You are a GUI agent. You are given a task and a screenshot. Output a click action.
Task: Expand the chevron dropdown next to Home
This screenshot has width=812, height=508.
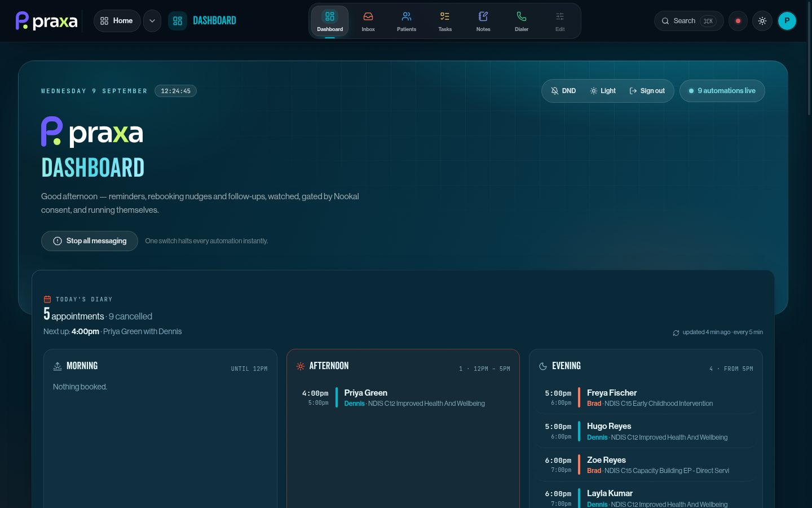pyautogui.click(x=152, y=21)
